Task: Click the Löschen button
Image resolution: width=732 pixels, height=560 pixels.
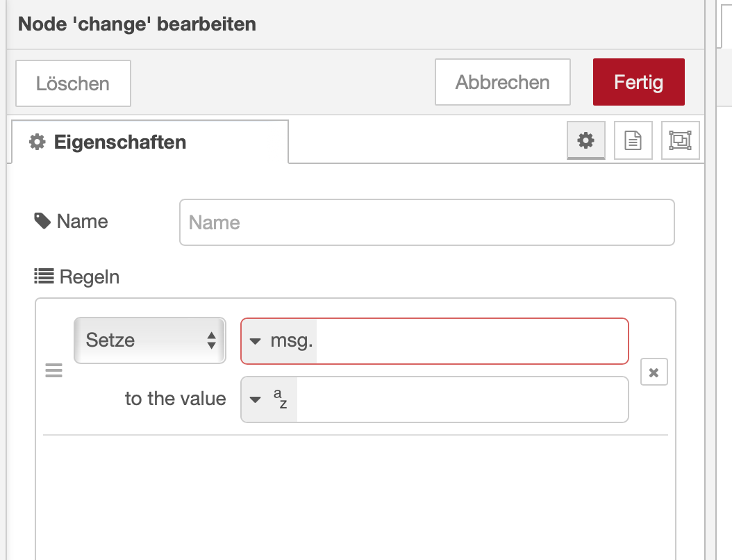Action: (x=73, y=83)
